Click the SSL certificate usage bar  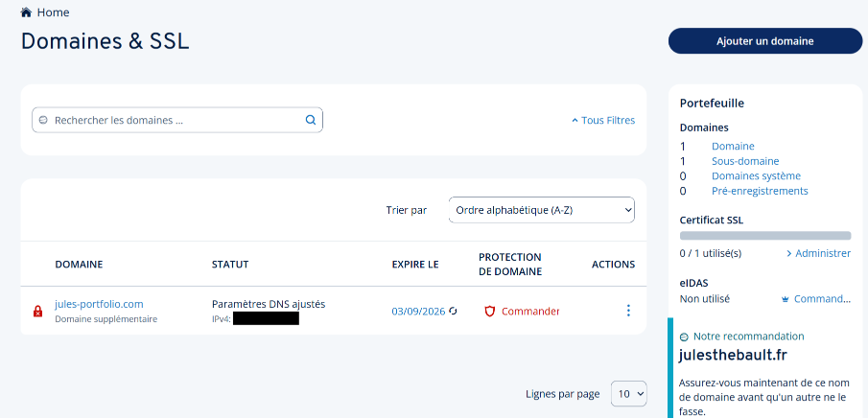764,235
